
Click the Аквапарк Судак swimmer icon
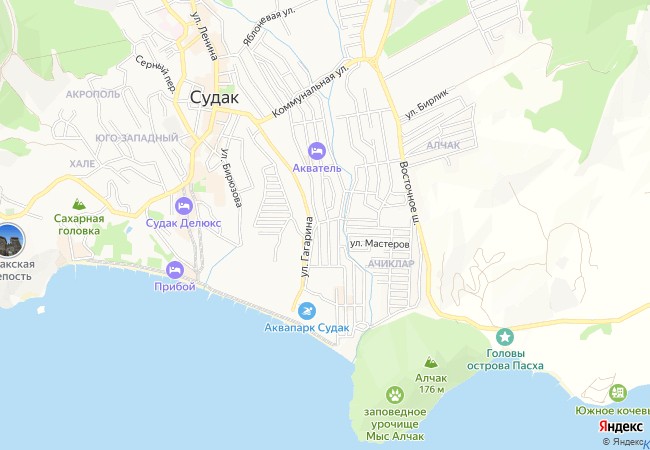(x=307, y=312)
